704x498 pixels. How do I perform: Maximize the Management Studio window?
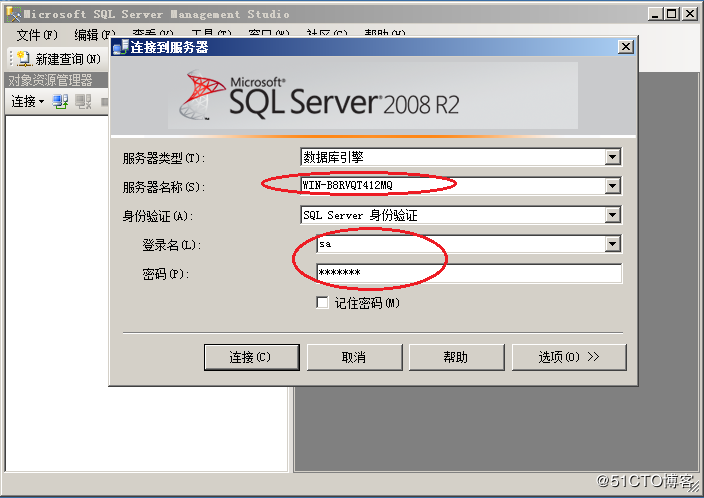click(672, 14)
